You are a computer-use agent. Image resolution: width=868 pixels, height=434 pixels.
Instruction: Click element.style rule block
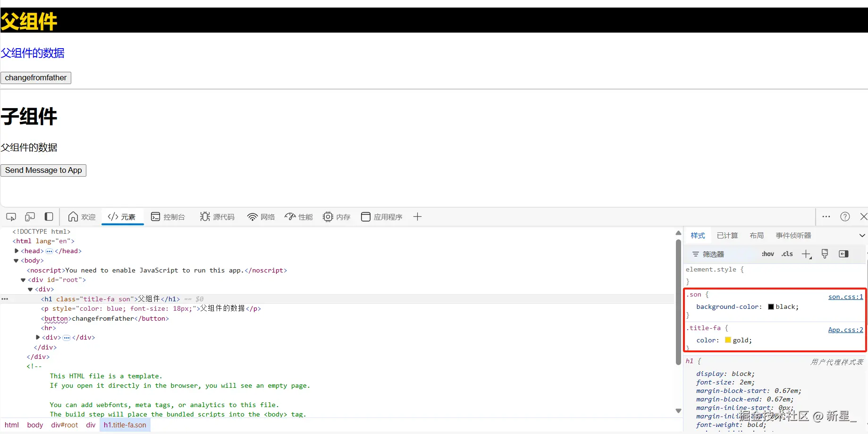774,275
